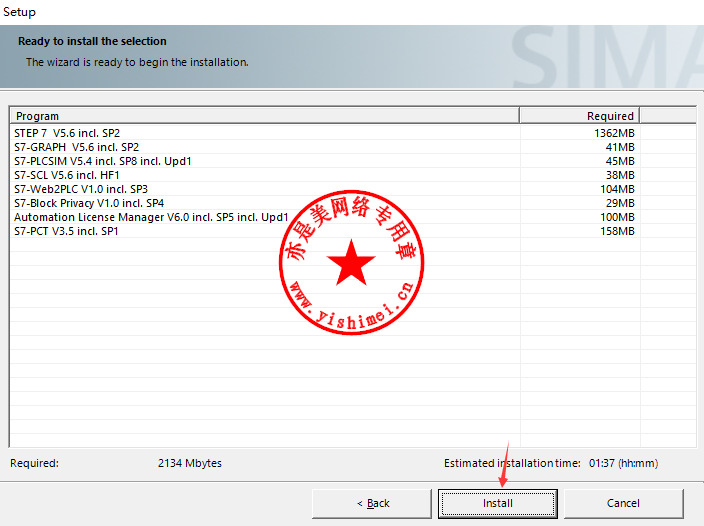Click the 'Ready to install the selection' heading
The height and width of the screenshot is (526, 704).
pos(92,41)
